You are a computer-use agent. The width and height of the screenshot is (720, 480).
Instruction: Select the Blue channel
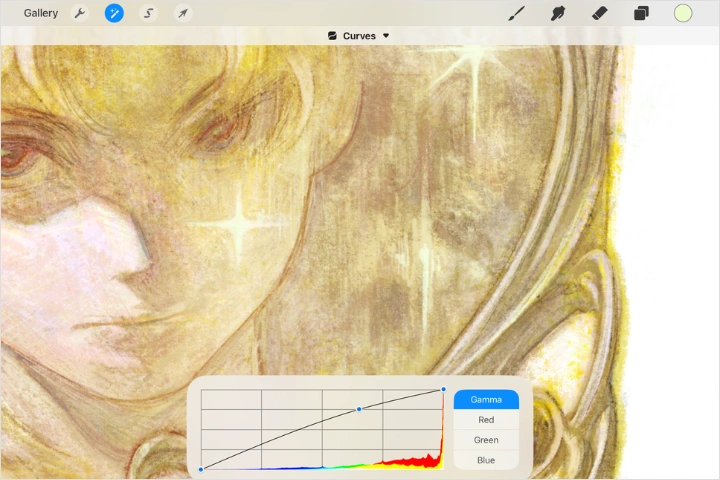[x=486, y=460]
